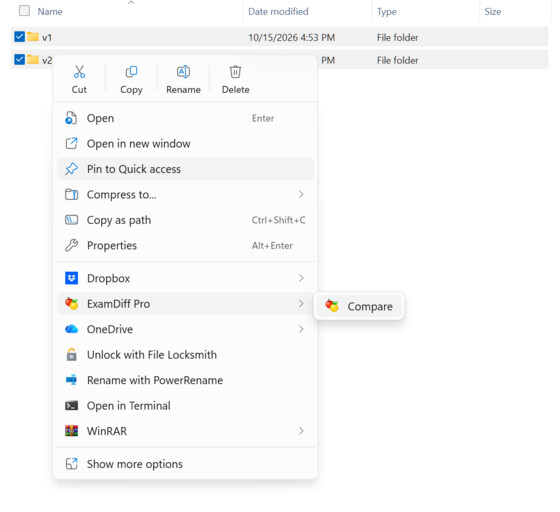Viewport: 560px width, 512px height.
Task: Click the Dropbox logo icon
Action: [x=71, y=278]
